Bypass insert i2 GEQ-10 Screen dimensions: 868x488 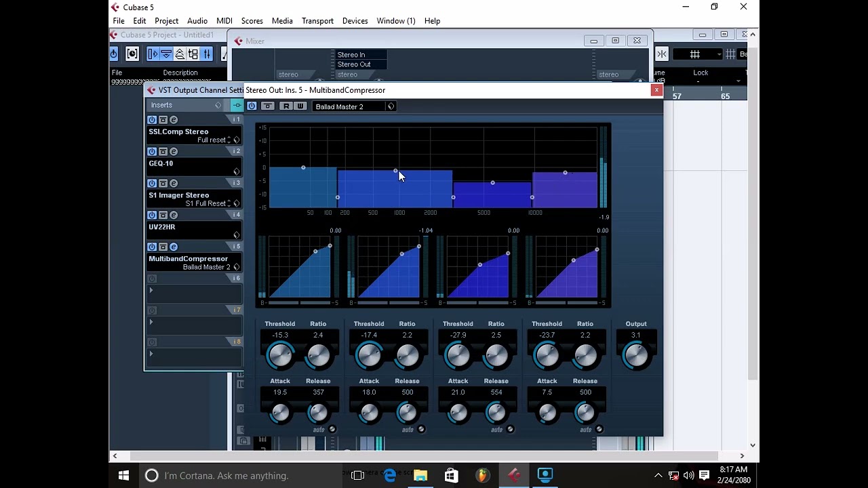point(163,152)
